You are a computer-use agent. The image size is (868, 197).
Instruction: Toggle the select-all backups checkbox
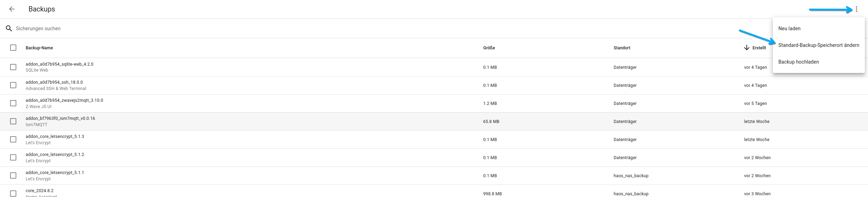point(13,48)
